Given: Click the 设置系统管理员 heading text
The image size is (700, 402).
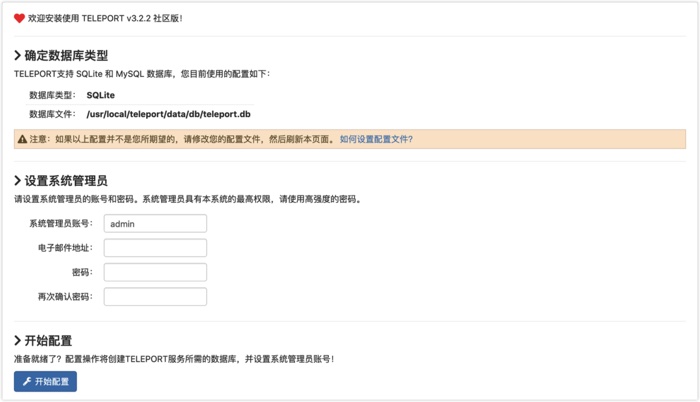Looking at the screenshot, I should click(x=66, y=180).
